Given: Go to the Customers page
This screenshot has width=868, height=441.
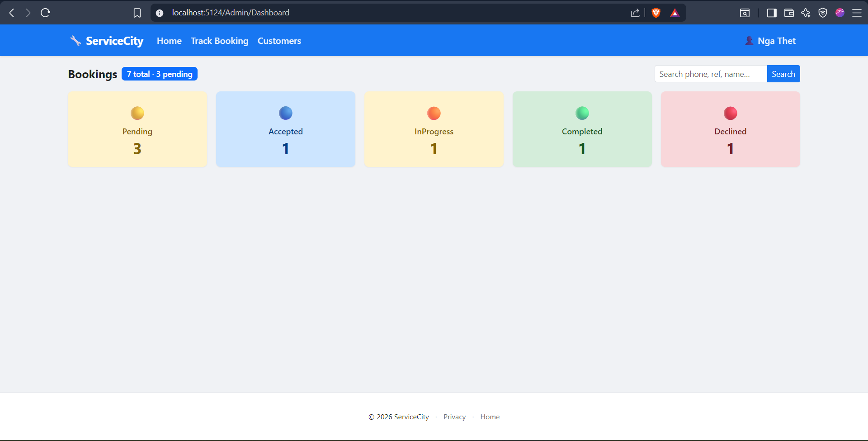Looking at the screenshot, I should (x=279, y=41).
